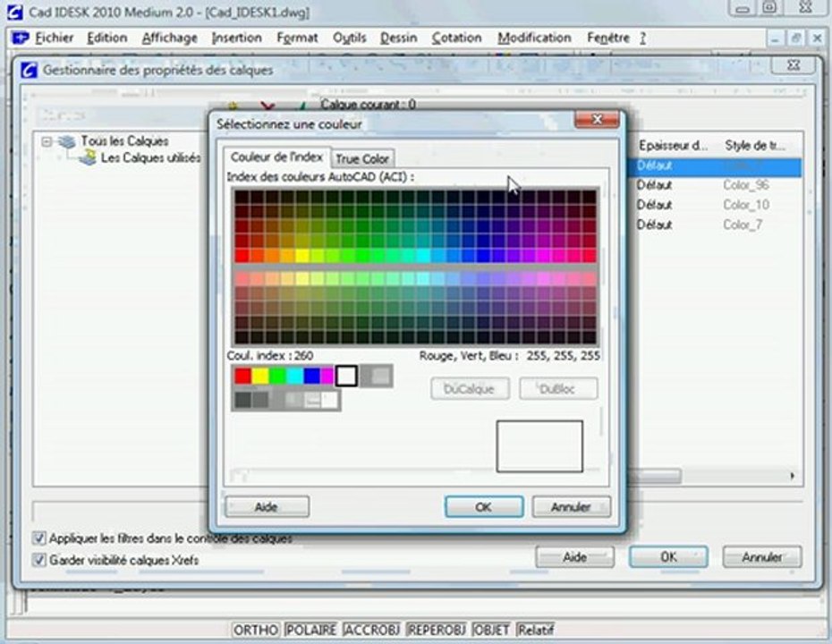Viewport: 832px width, 644px height.
Task: Click the document icon left of Fichier
Action: click(x=21, y=38)
